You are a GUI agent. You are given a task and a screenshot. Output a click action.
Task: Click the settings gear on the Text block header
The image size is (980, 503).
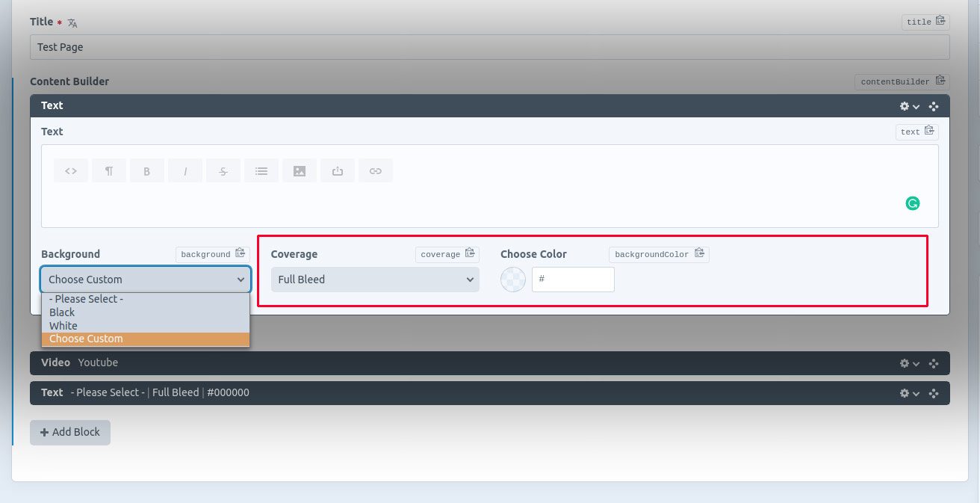903,105
